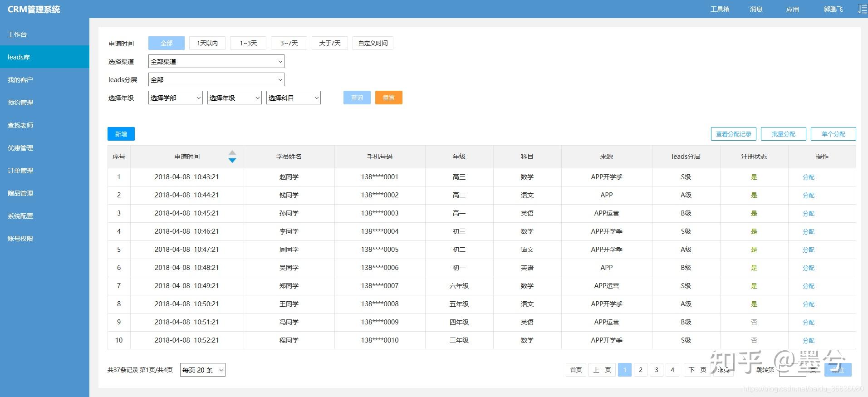Open the 每页 20 条 page size dropdown
Image resolution: width=868 pixels, height=397 pixels.
[203, 370]
